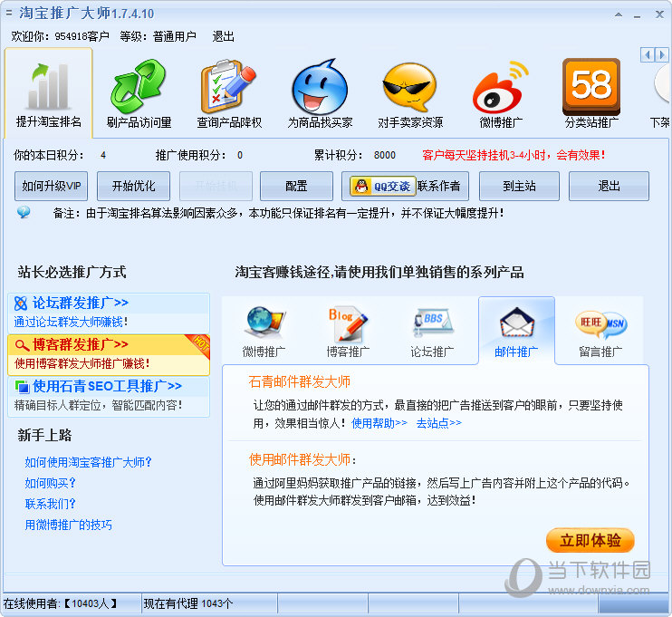Select the 58 分类站推广 icon
672x617 pixels.
(591, 87)
